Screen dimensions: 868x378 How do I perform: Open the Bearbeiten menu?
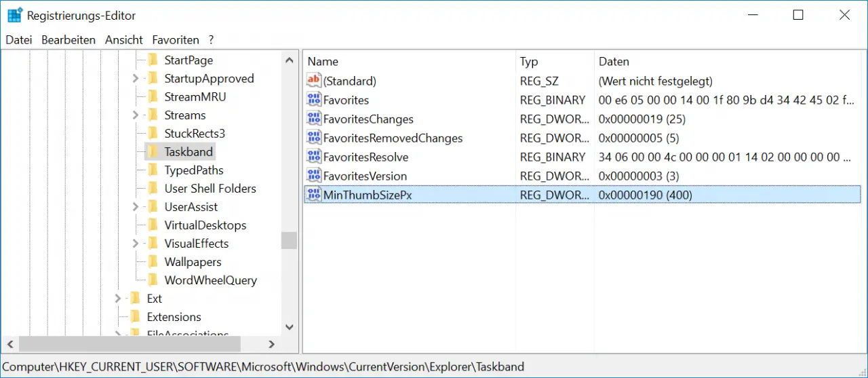[x=68, y=40]
